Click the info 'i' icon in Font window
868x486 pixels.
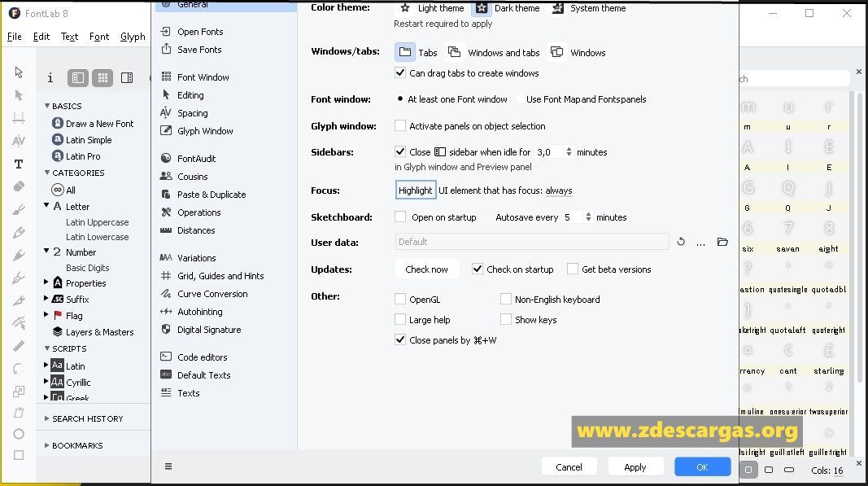(50, 78)
